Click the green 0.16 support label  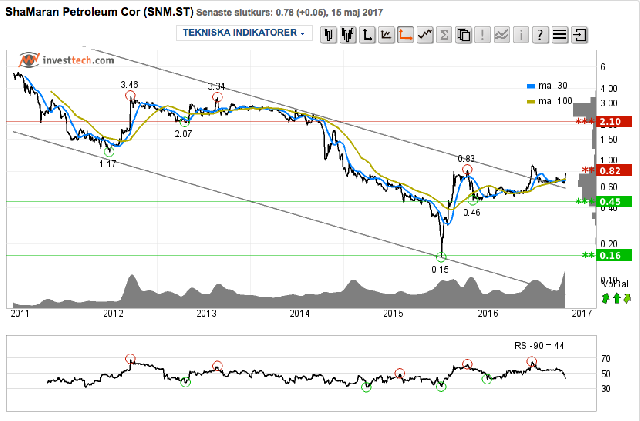click(614, 256)
